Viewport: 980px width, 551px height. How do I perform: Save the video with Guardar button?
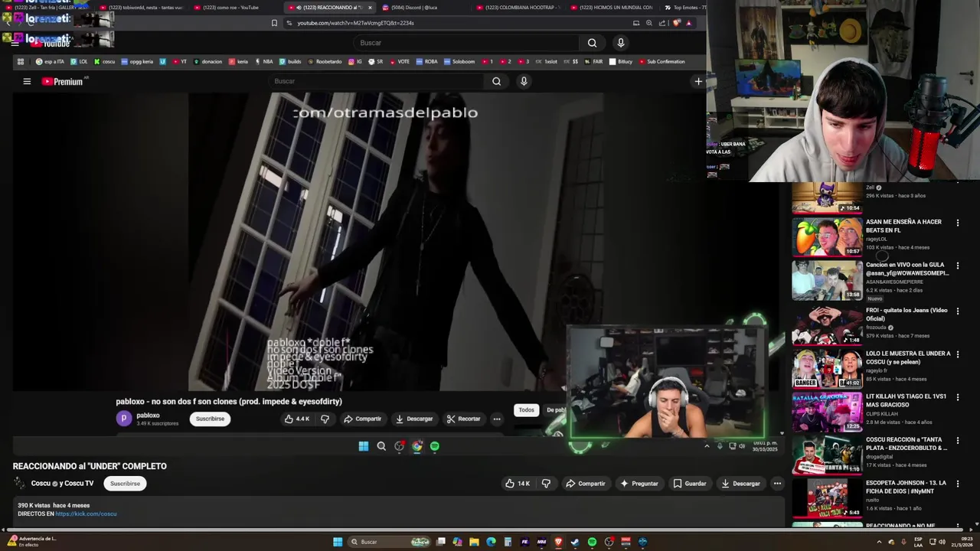coord(689,484)
